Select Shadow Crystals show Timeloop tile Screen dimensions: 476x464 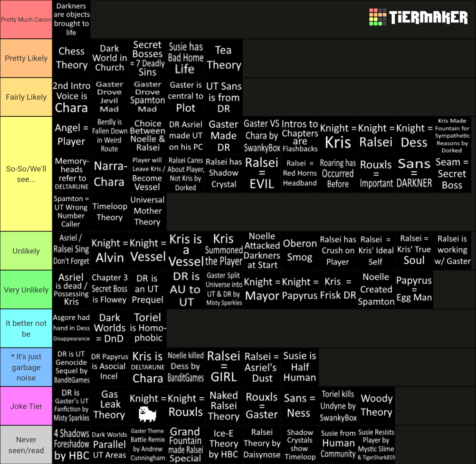click(x=300, y=445)
